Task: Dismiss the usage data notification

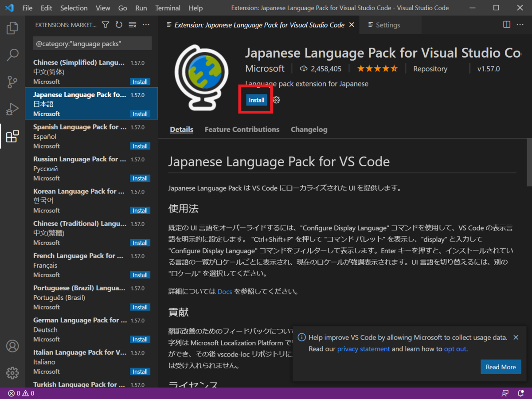Action: point(516,337)
